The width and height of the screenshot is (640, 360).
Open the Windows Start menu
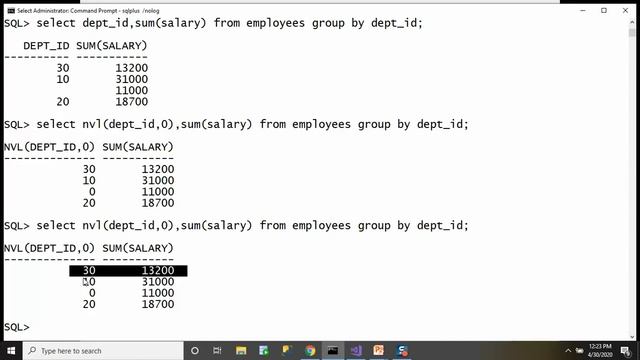point(11,351)
